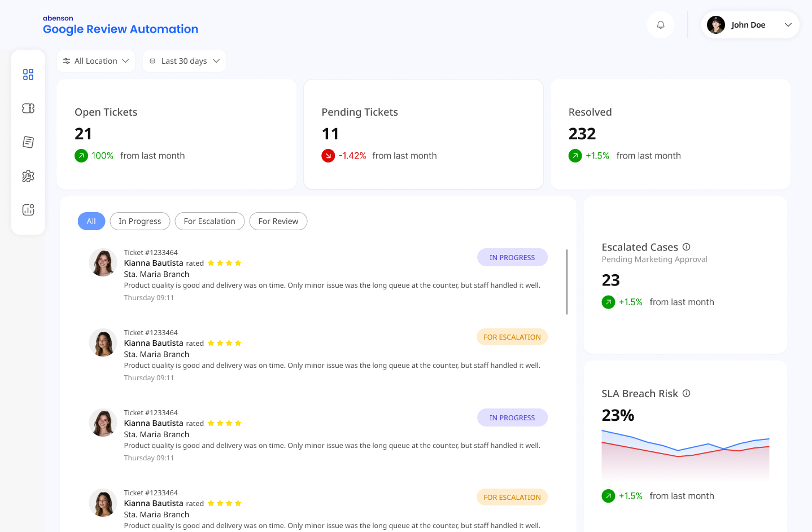Click the first ticket's star rating
The width and height of the screenshot is (812, 532).
pyautogui.click(x=225, y=263)
